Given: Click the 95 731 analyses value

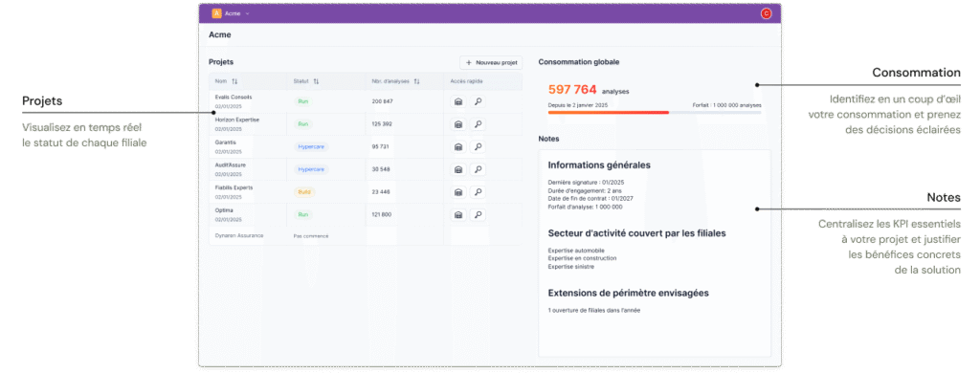Looking at the screenshot, I should (x=381, y=147).
